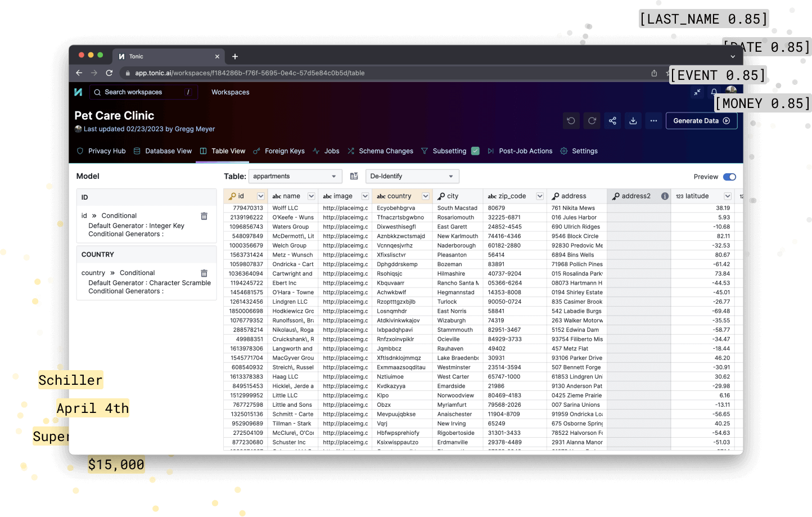Switch to the Jobs tab
Image resolution: width=812 pixels, height=517 pixels.
pos(332,151)
